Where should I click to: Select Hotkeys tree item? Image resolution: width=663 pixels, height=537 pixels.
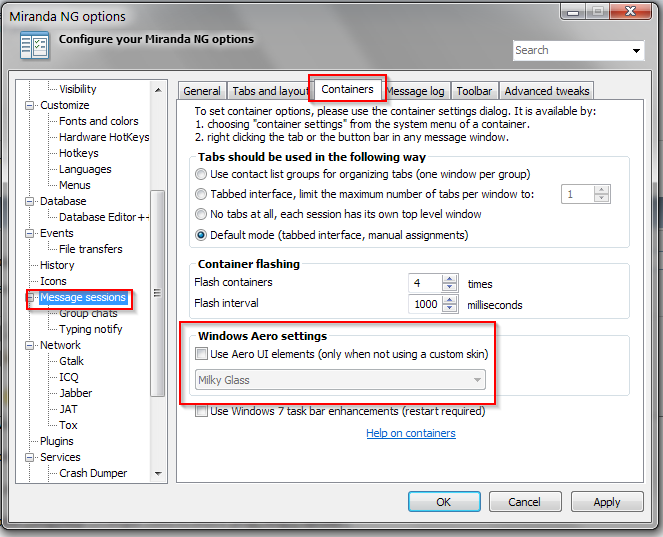point(79,153)
